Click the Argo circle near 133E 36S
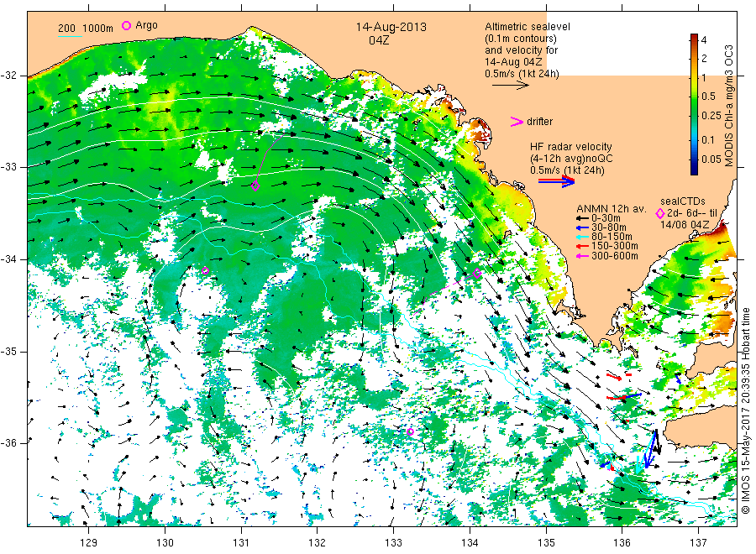Viewport: 756px width, 554px height. (x=410, y=432)
